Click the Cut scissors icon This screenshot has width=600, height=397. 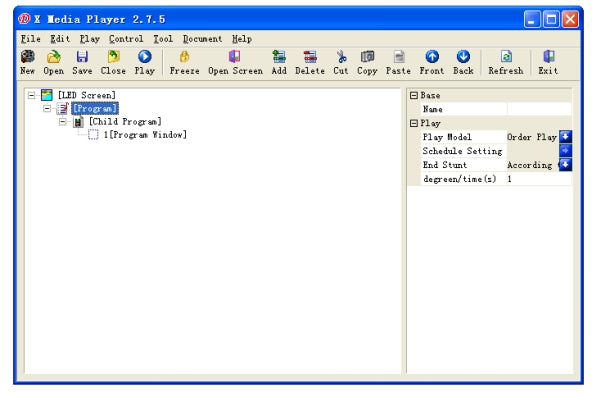click(341, 57)
